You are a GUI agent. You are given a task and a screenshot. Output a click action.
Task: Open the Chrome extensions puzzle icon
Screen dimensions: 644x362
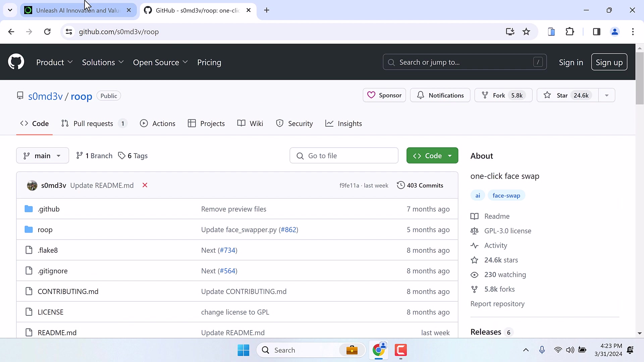570,32
